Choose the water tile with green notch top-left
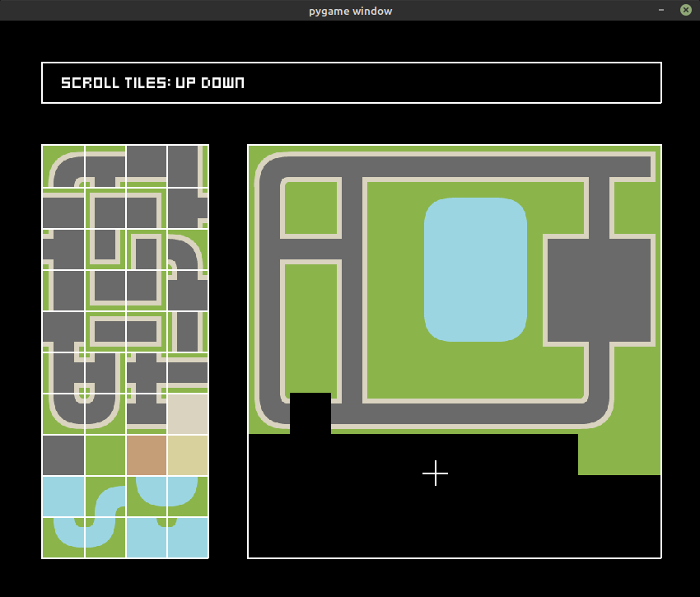Image resolution: width=700 pixels, height=597 pixels. [188, 538]
